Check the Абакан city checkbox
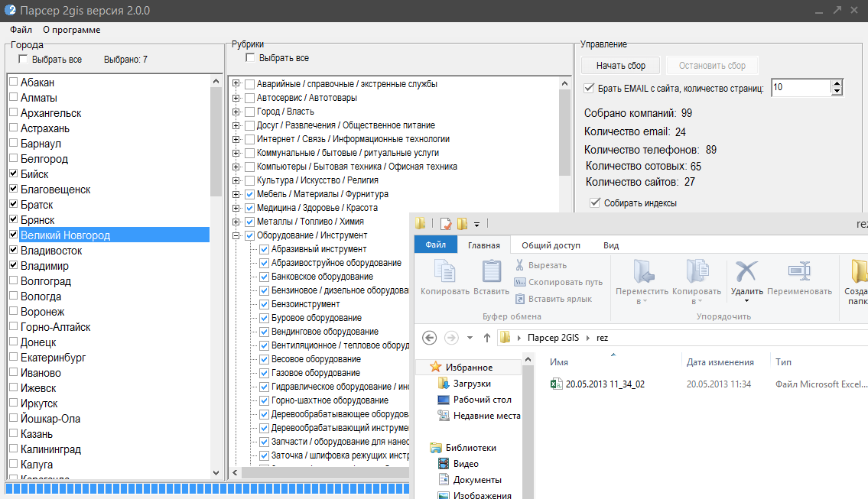This screenshot has height=499, width=868. 14,82
